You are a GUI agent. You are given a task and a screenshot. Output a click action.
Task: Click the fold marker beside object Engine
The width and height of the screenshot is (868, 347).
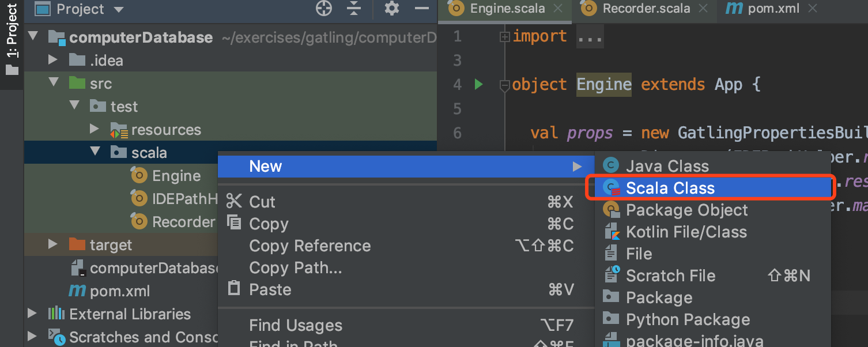[x=505, y=86]
